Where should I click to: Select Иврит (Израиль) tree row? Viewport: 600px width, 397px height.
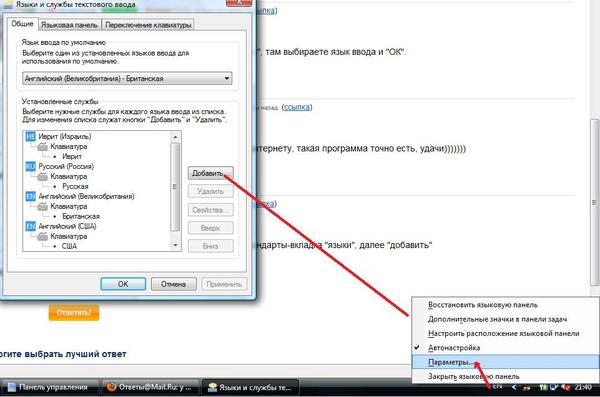click(x=65, y=137)
